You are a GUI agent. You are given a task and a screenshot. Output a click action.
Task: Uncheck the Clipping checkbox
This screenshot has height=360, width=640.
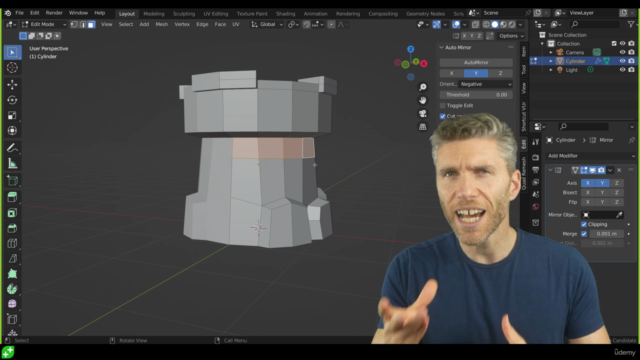584,224
